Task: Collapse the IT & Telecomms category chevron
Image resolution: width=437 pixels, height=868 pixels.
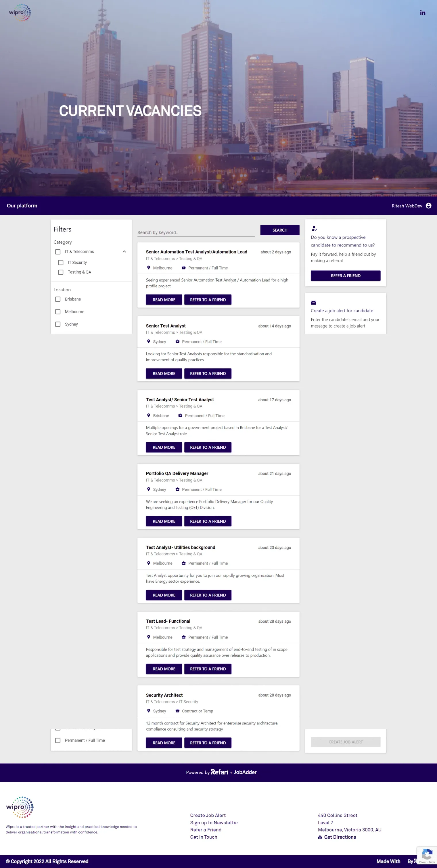Action: point(124,252)
